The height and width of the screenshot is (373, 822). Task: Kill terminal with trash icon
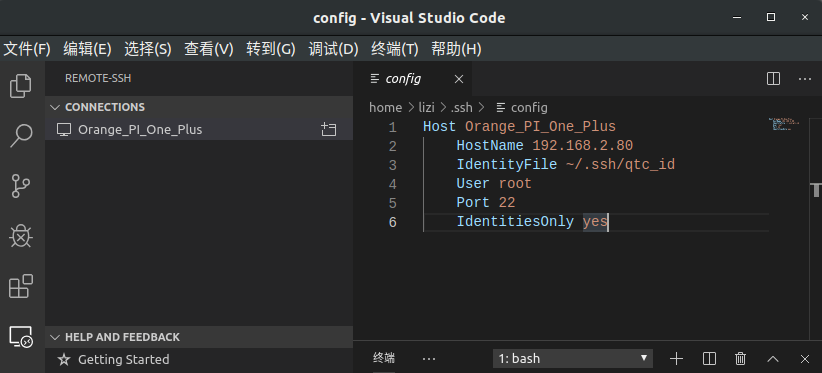tap(741, 359)
